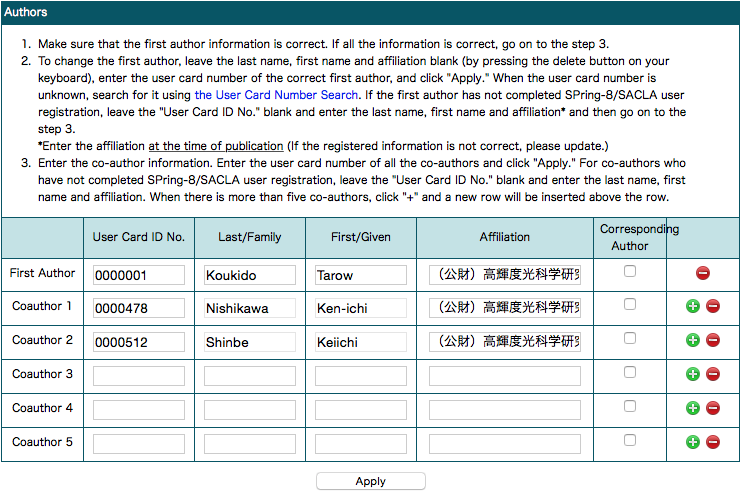Tick Corresponding Author checkbox for Coauthor 2
The height and width of the screenshot is (491, 741).
[629, 339]
